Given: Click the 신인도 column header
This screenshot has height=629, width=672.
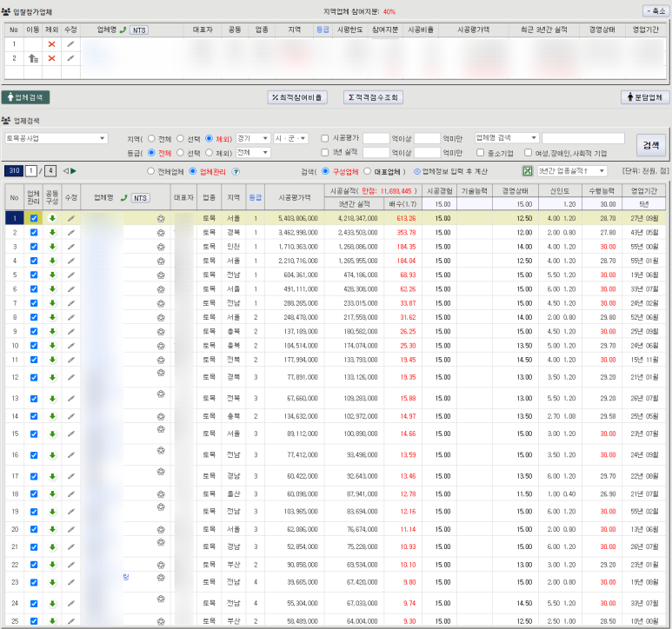Looking at the screenshot, I should click(560, 191).
